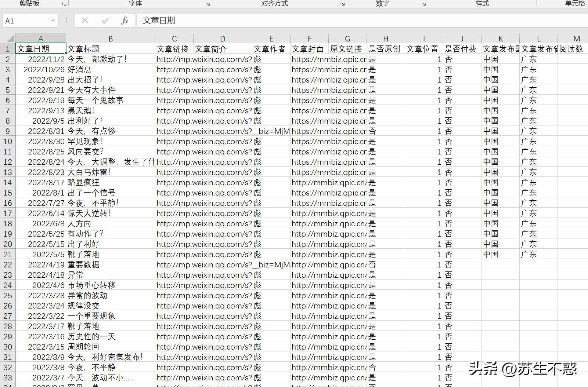Select column E header
The image size is (588, 387).
click(271, 39)
